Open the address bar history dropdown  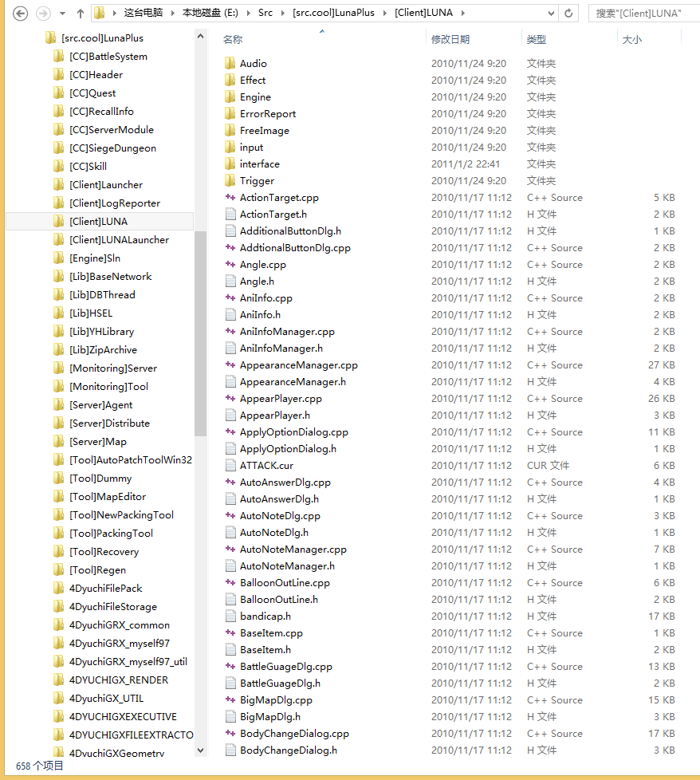click(x=551, y=14)
